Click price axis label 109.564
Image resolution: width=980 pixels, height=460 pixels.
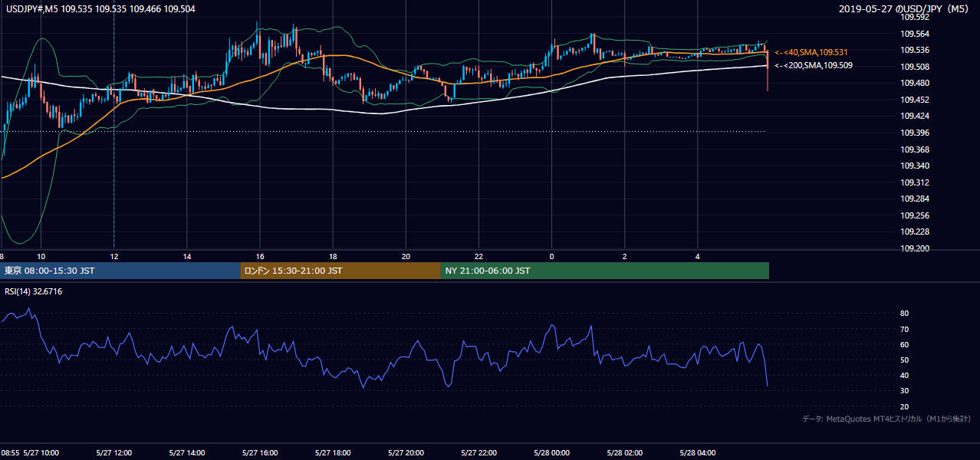tap(915, 34)
